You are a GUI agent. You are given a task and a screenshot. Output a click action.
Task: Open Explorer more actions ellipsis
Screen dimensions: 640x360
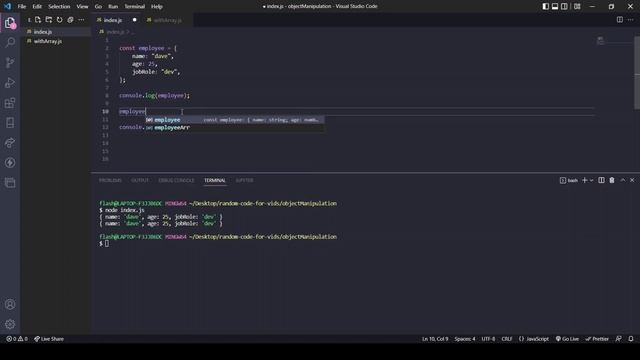tap(81, 20)
